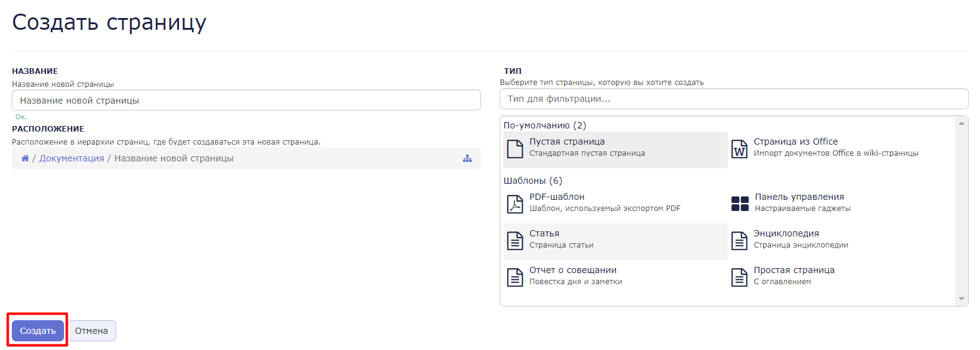Click the По-умолчанию (2) group heading
This screenshot has height=350, width=980.
[x=544, y=125]
